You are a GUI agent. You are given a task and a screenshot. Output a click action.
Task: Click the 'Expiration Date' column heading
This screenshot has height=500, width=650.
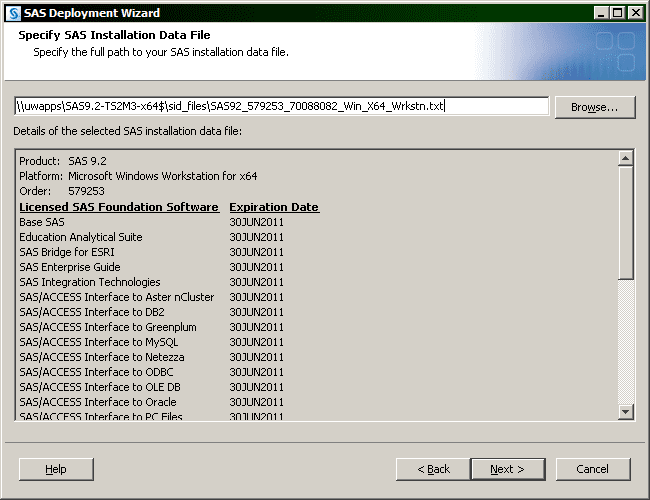click(274, 207)
